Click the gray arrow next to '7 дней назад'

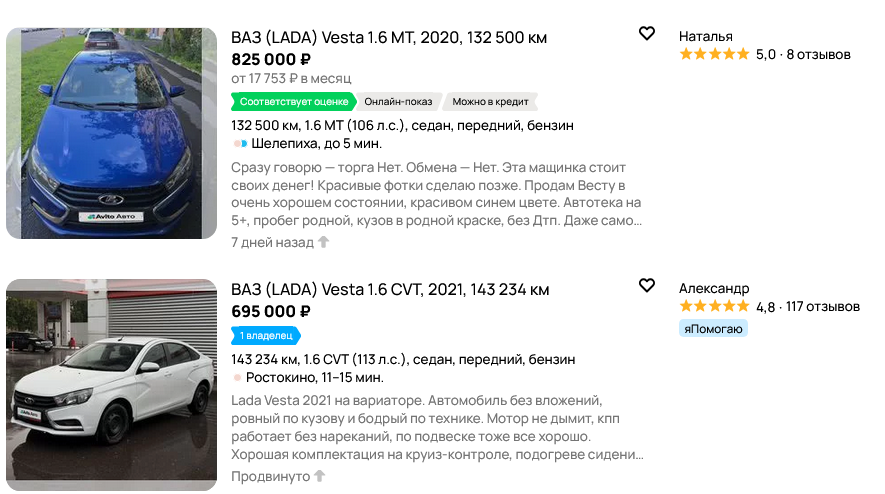tap(323, 242)
